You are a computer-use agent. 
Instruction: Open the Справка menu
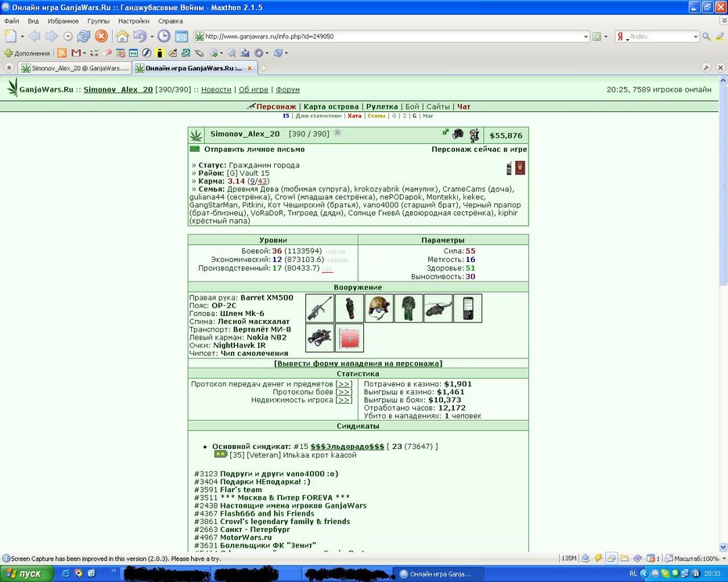pyautogui.click(x=171, y=21)
